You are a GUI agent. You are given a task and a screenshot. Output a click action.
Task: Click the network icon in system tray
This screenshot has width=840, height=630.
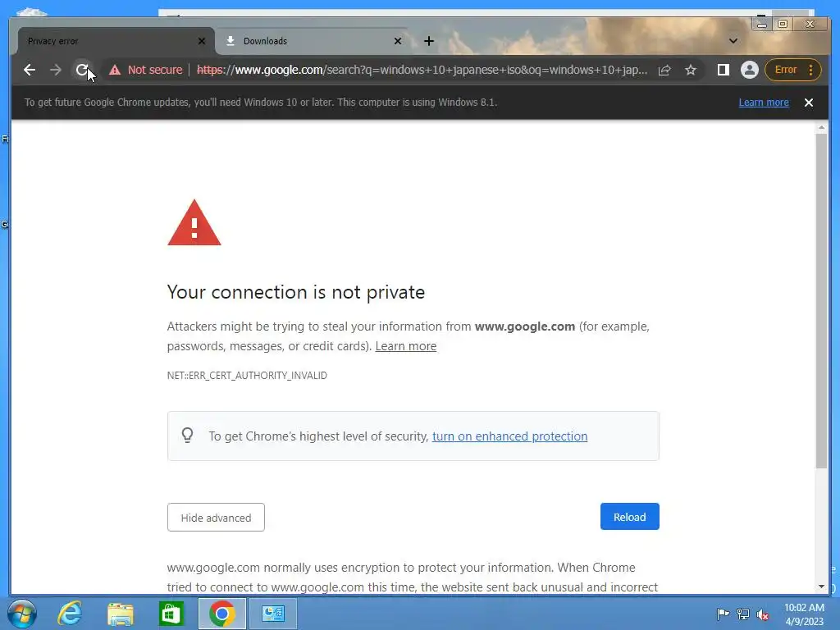(x=743, y=614)
